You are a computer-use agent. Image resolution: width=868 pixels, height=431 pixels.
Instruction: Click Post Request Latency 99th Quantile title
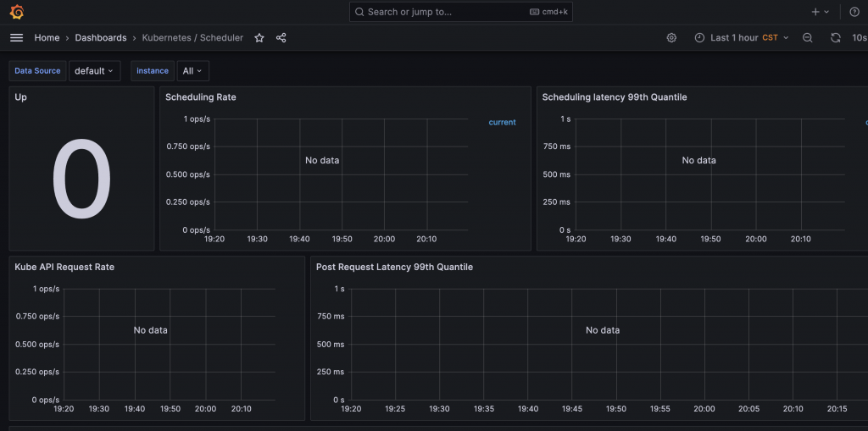(x=394, y=267)
